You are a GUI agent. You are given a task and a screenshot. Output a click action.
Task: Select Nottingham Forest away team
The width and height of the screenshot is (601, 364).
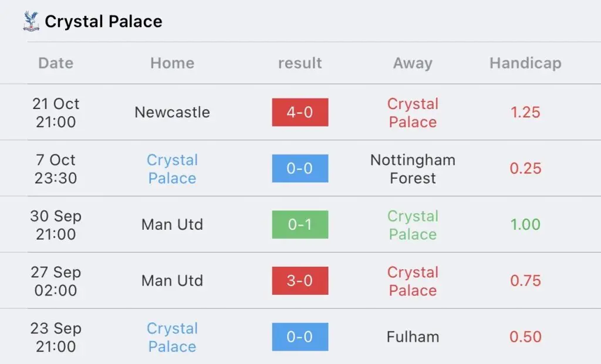tap(413, 169)
